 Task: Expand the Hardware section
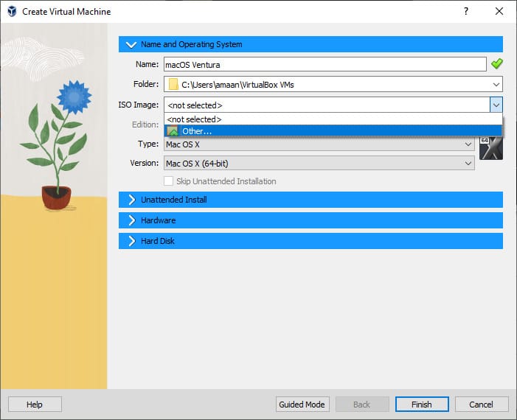pos(132,220)
